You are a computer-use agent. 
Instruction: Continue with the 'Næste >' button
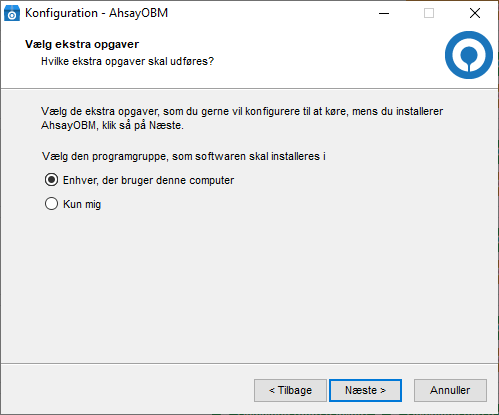[365, 390]
